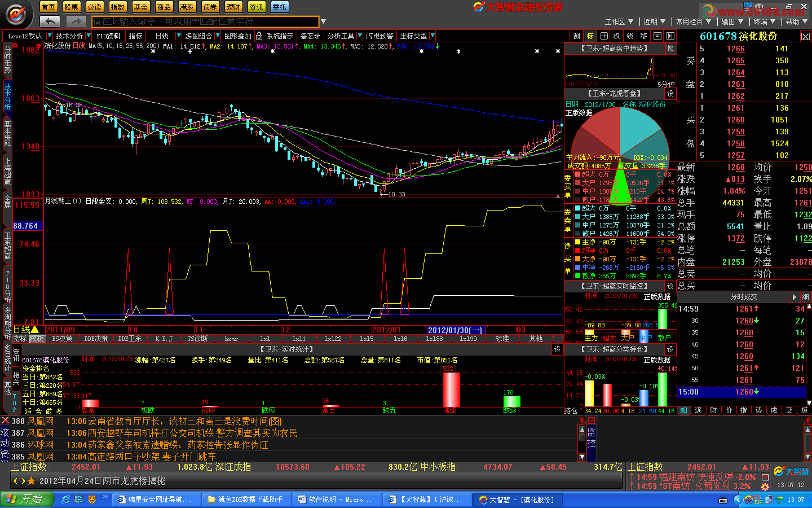Open the 资讯 tab
Screen dimensions: 812x508
(257, 7)
